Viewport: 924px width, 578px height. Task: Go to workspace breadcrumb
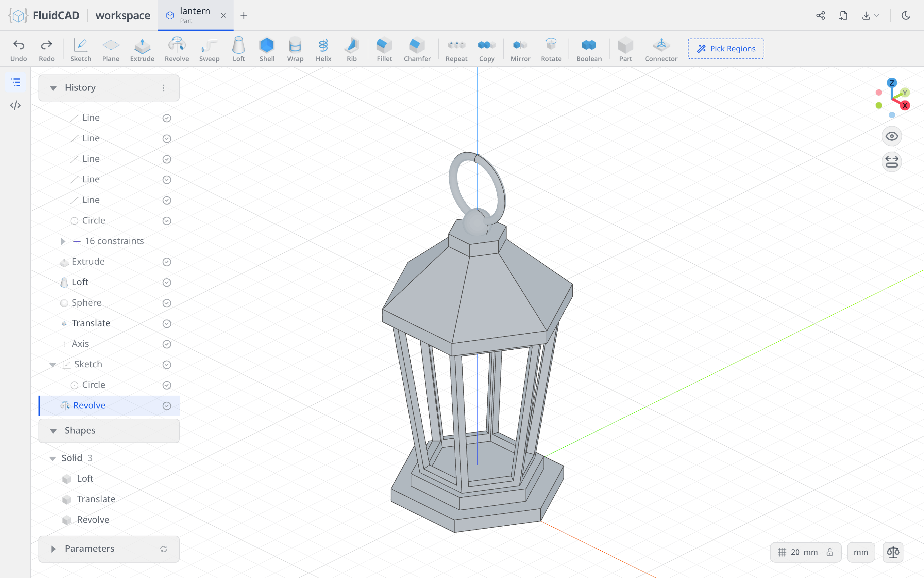point(123,15)
